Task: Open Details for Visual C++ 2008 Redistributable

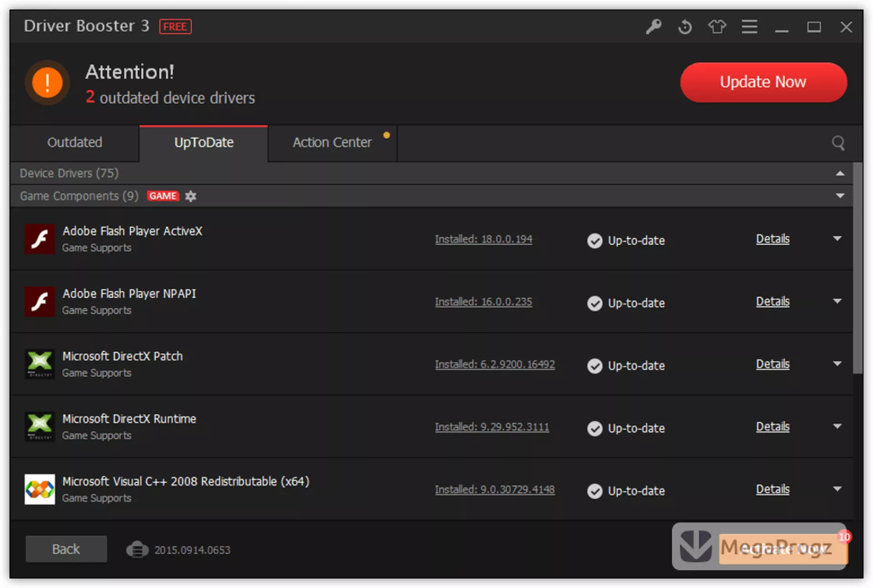Action: (x=773, y=489)
